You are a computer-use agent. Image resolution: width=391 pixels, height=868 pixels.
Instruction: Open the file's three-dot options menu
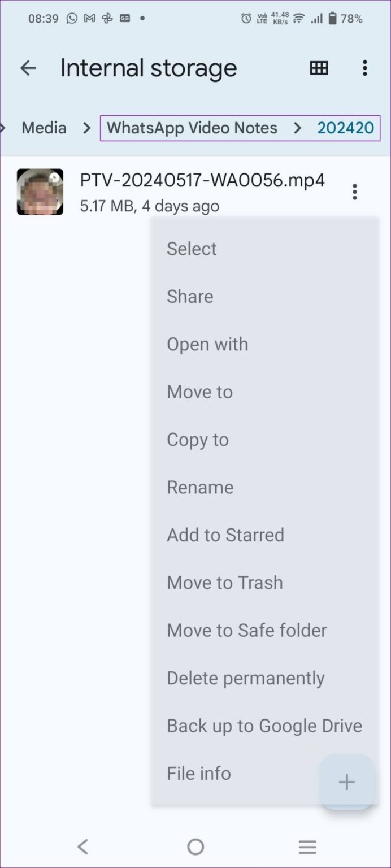click(355, 192)
